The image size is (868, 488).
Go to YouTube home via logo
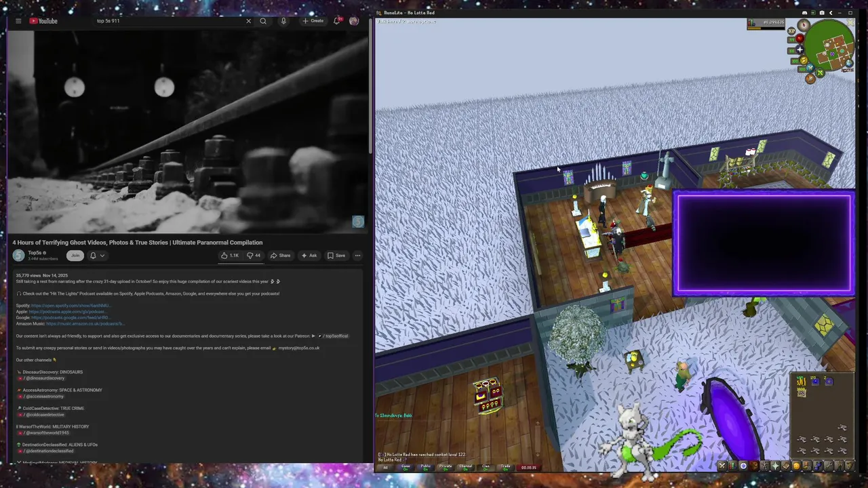pyautogui.click(x=43, y=21)
